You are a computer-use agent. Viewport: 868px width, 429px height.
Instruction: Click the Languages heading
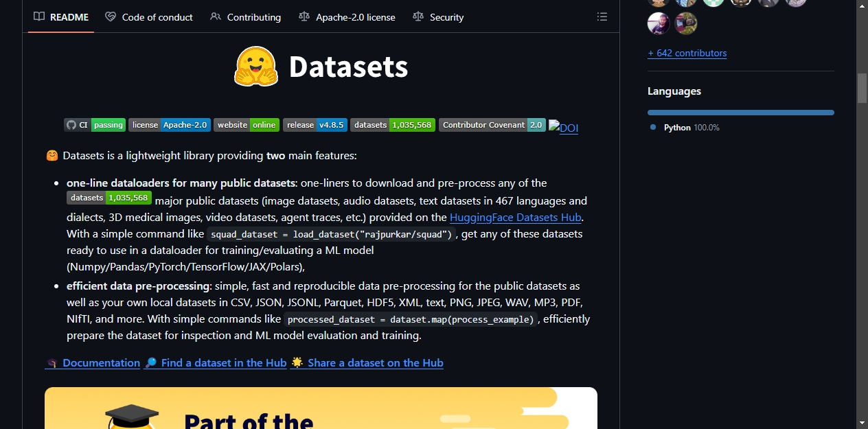[x=674, y=91]
